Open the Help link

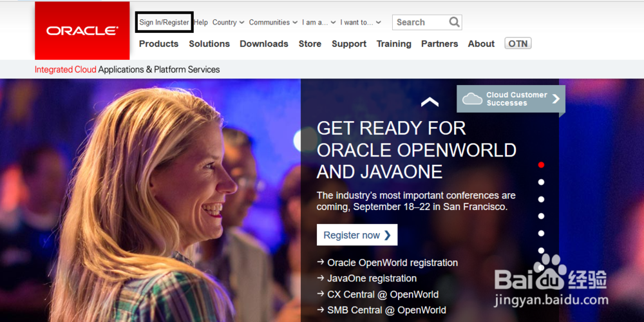(201, 22)
